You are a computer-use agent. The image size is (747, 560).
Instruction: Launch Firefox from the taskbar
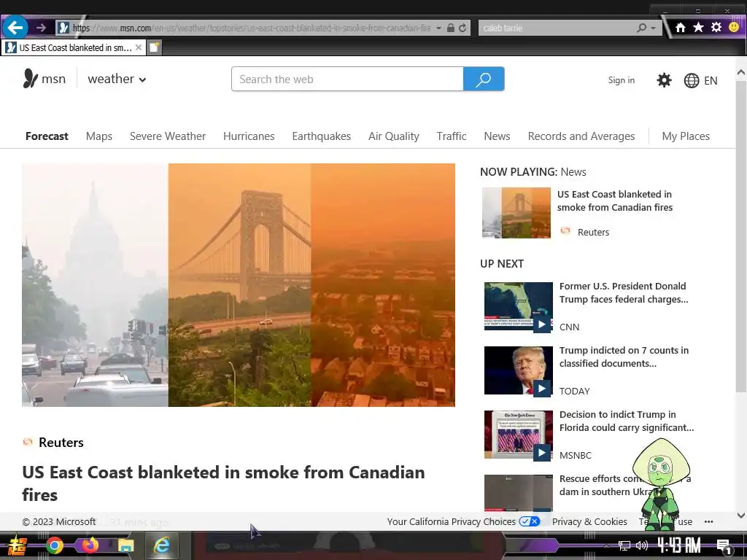pos(90,545)
